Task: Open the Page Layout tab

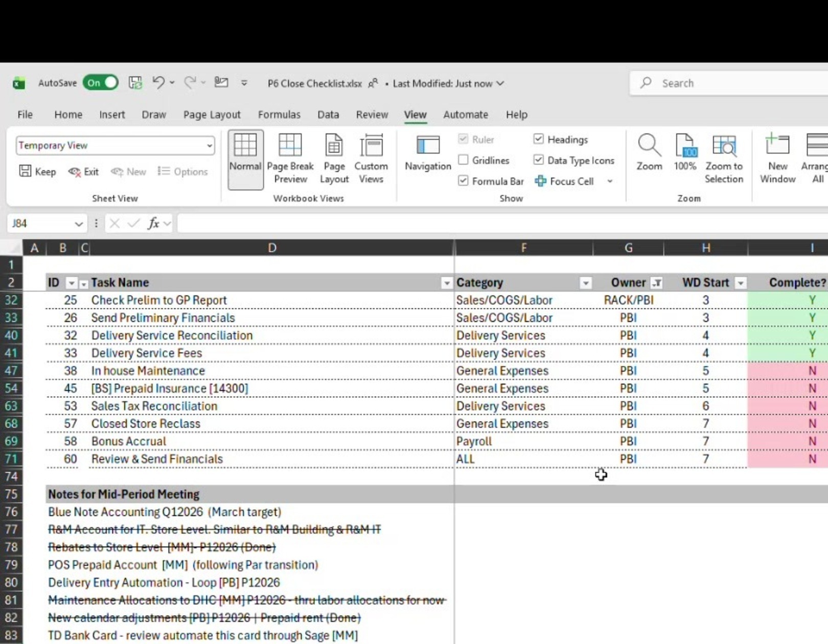Action: click(x=212, y=114)
